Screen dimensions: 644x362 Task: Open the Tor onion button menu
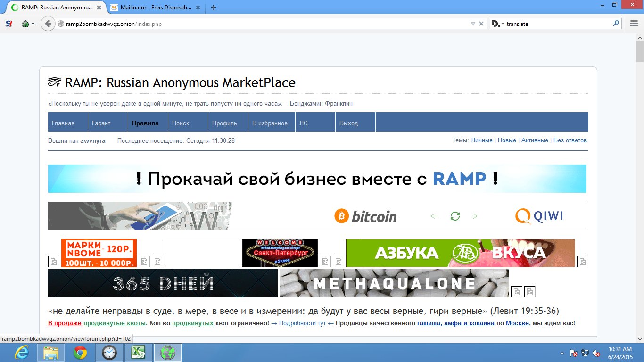coord(27,24)
